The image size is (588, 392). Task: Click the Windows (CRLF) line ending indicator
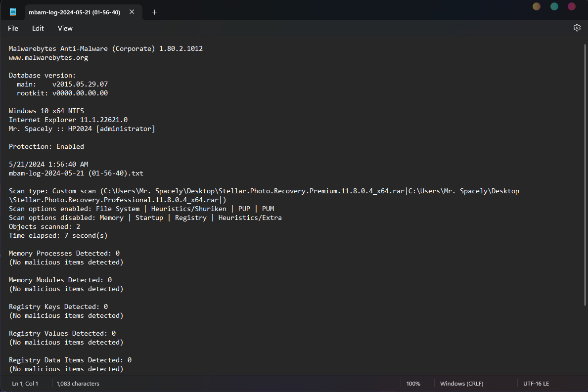[461, 384]
